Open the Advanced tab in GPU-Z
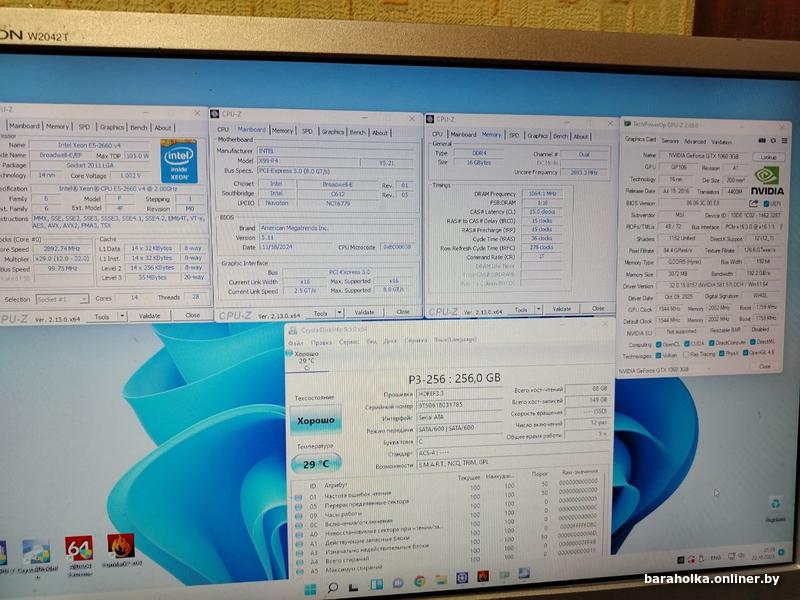 coord(694,141)
